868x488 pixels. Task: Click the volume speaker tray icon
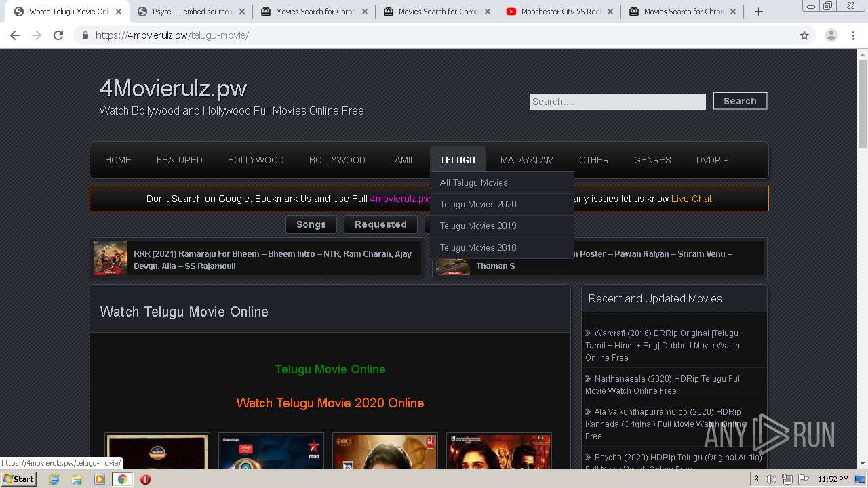[x=771, y=479]
